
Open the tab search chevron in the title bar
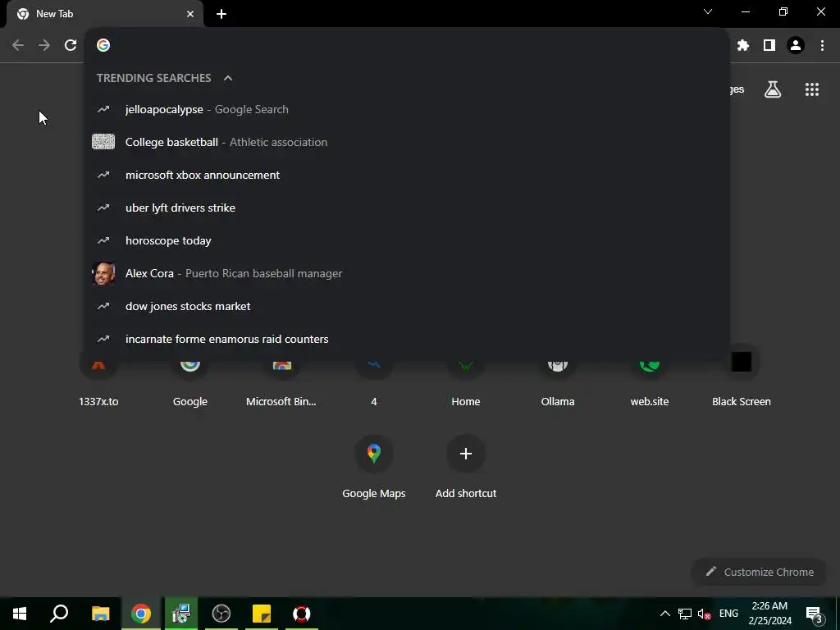pyautogui.click(x=708, y=11)
